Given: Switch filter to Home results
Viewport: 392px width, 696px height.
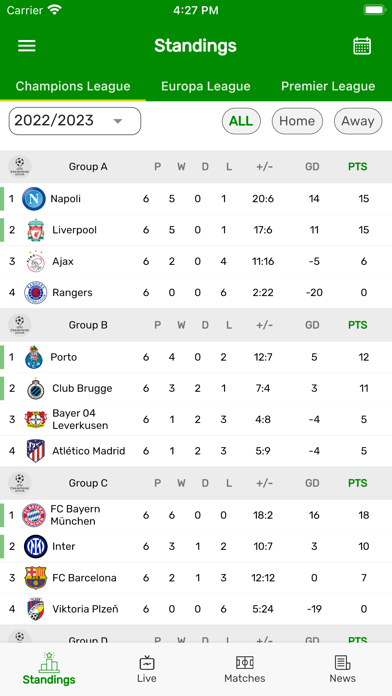Looking at the screenshot, I should point(297,121).
